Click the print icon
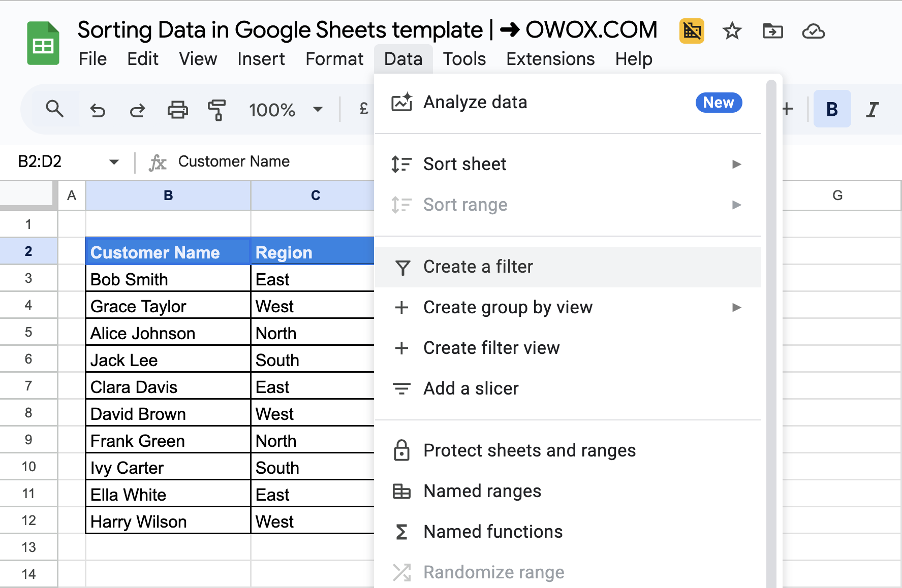 (x=177, y=110)
